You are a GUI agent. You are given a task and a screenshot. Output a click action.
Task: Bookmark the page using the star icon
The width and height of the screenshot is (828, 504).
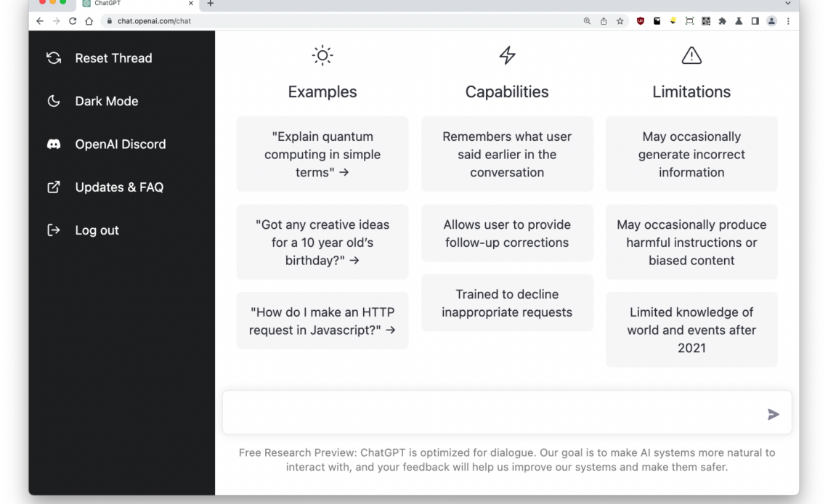click(620, 21)
